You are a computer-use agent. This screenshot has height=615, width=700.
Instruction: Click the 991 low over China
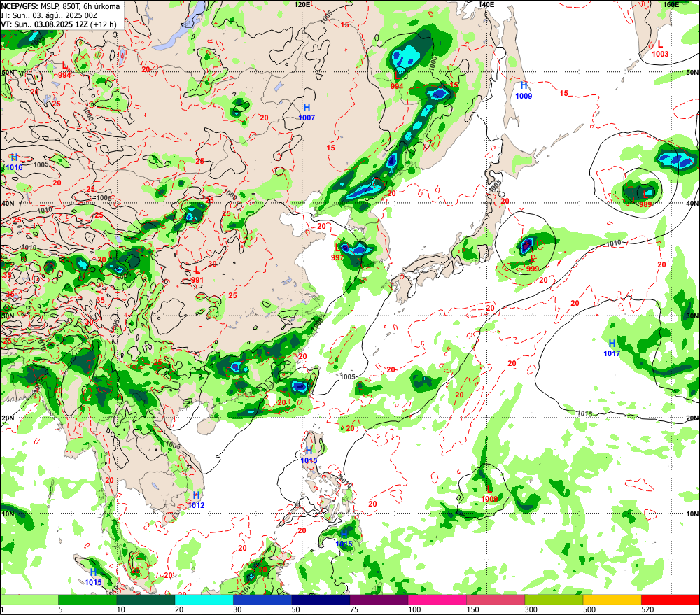[197, 281]
